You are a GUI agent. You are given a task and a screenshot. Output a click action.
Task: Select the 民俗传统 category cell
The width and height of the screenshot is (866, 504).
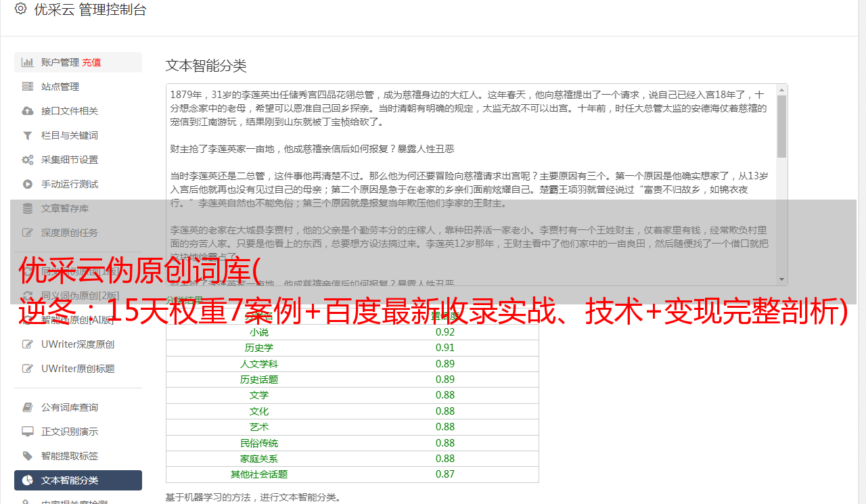click(x=259, y=443)
